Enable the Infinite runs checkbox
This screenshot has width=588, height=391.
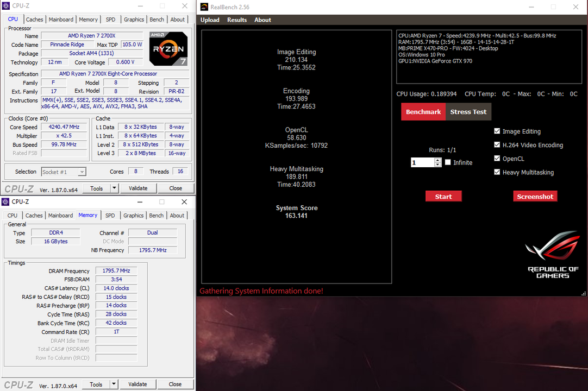click(448, 162)
